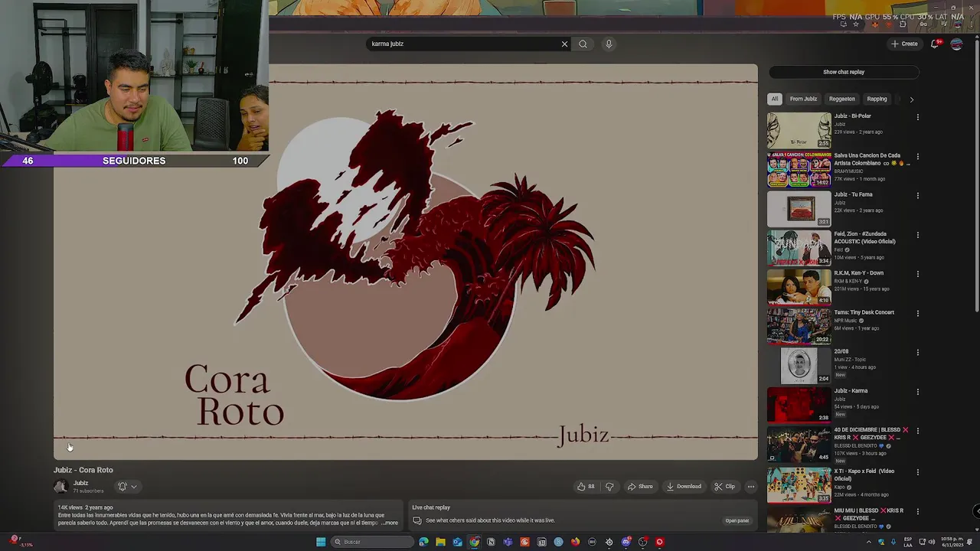
Task: Open Feid, Zion - #Zundada ACOUSTIC title
Action: [864, 238]
